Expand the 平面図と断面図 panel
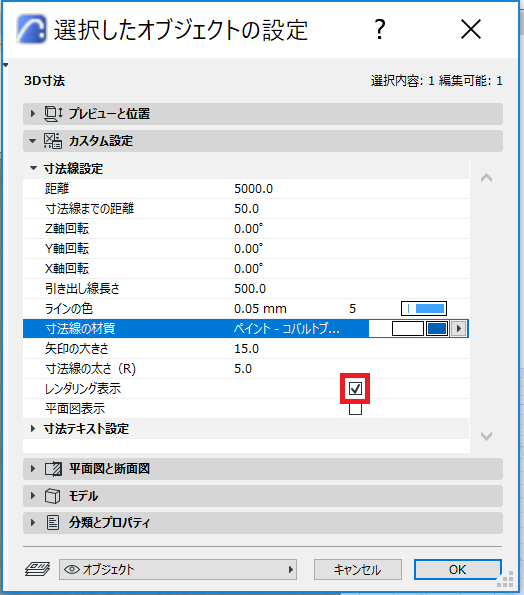Viewport: 524px width, 595px height. coord(33,469)
